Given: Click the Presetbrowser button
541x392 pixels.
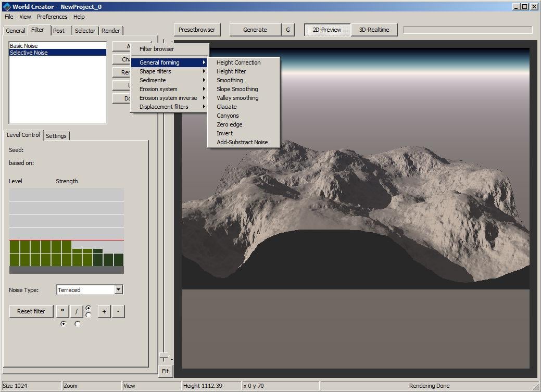Looking at the screenshot, I should [x=197, y=30].
